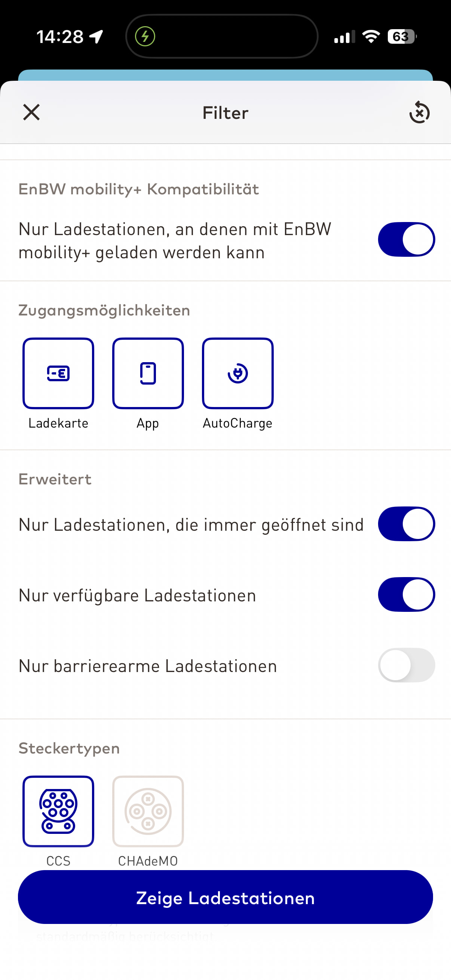Deselect the CCS plug type
This screenshot has width=451, height=980.
click(58, 811)
